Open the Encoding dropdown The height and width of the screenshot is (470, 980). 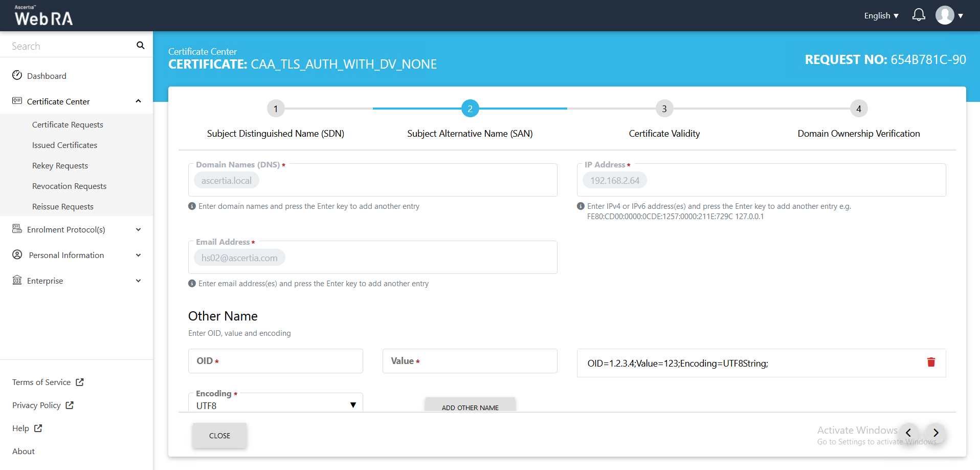[275, 405]
